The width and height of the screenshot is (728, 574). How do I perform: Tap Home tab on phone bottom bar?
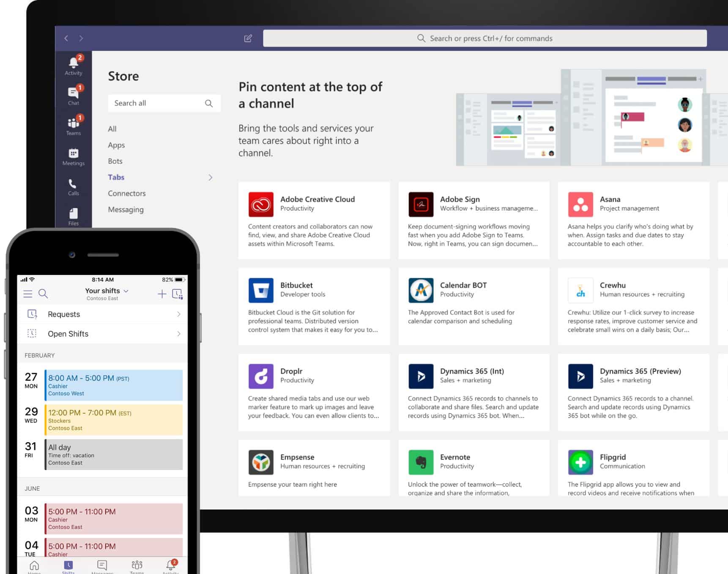coord(34,567)
